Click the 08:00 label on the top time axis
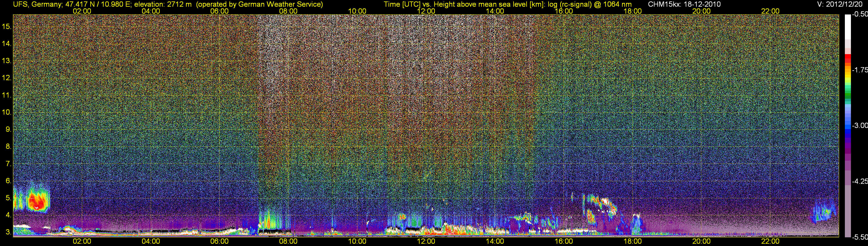868x246 pixels. point(288,11)
